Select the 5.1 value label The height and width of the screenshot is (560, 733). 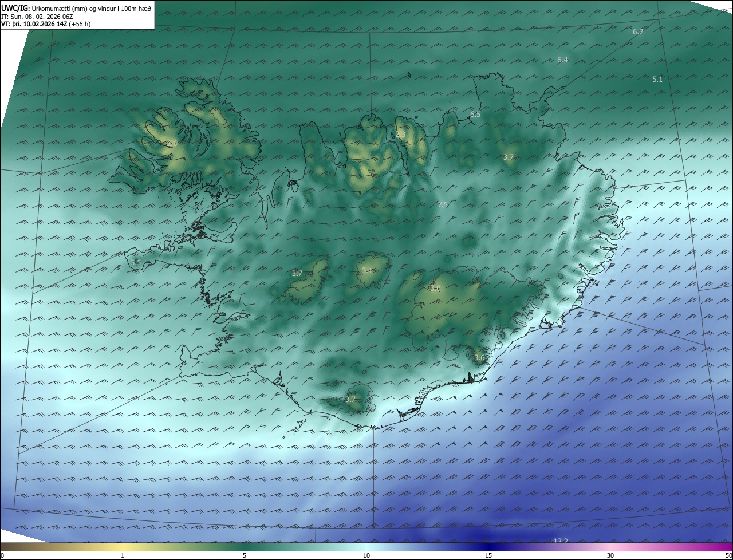pos(657,80)
